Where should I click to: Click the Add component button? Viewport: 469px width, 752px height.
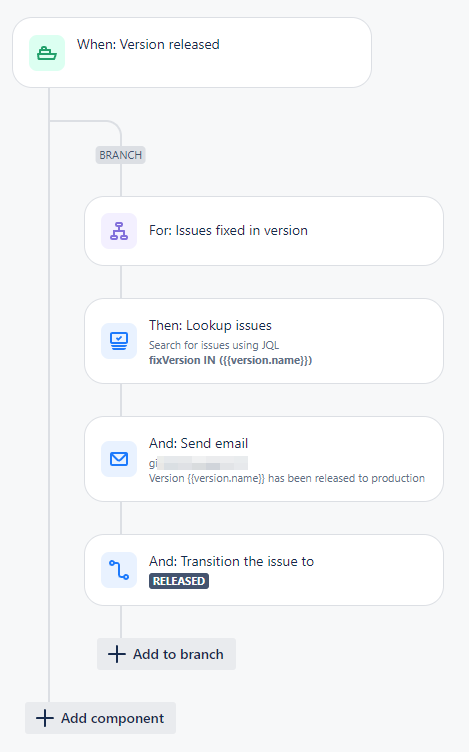coord(100,718)
